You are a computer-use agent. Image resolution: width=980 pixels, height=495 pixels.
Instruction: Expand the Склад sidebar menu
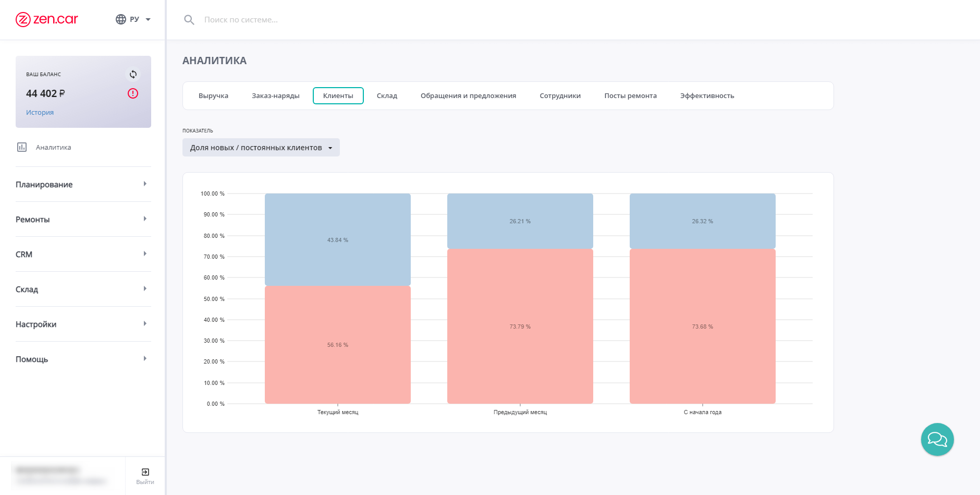pyautogui.click(x=83, y=289)
